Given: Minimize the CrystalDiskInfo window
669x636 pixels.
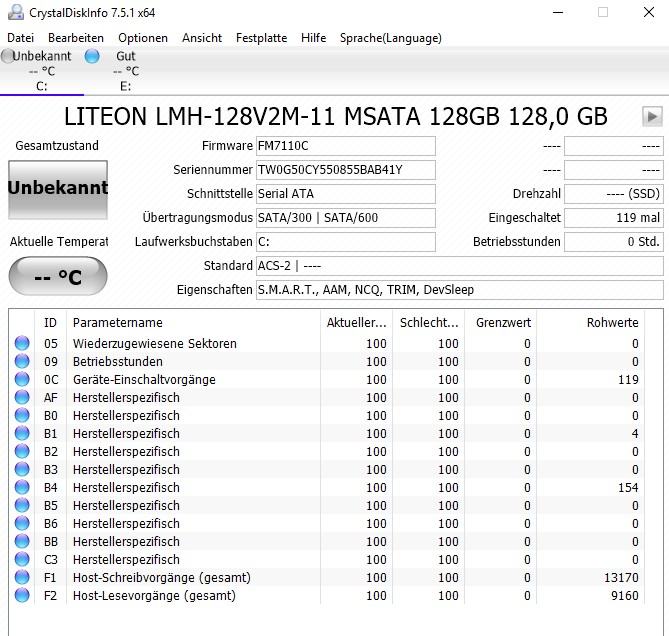Looking at the screenshot, I should coord(558,12).
